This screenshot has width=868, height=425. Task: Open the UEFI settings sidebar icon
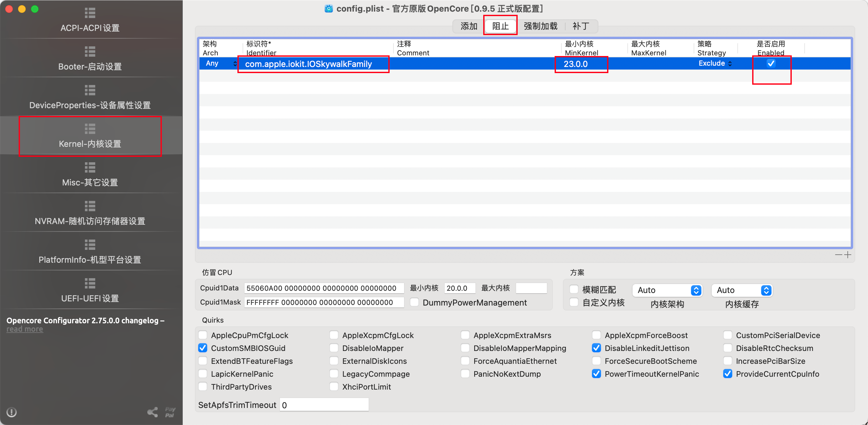[x=90, y=283]
